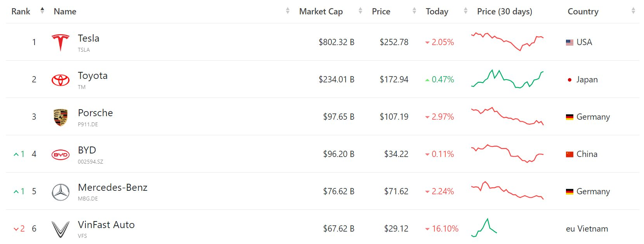Click the USA flag icon
Image resolution: width=644 pixels, height=244 pixels.
[569, 42]
